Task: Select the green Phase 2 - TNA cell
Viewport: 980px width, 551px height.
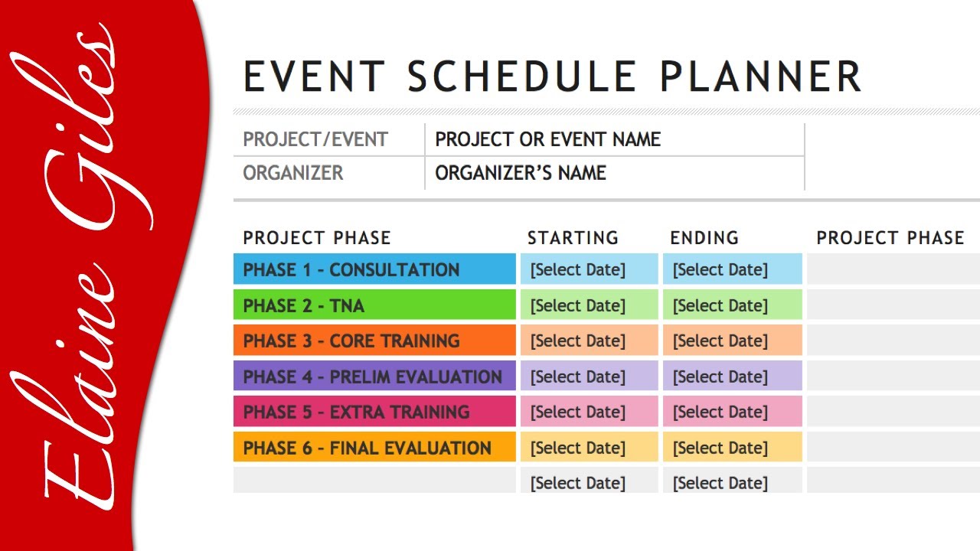Action: [x=374, y=305]
